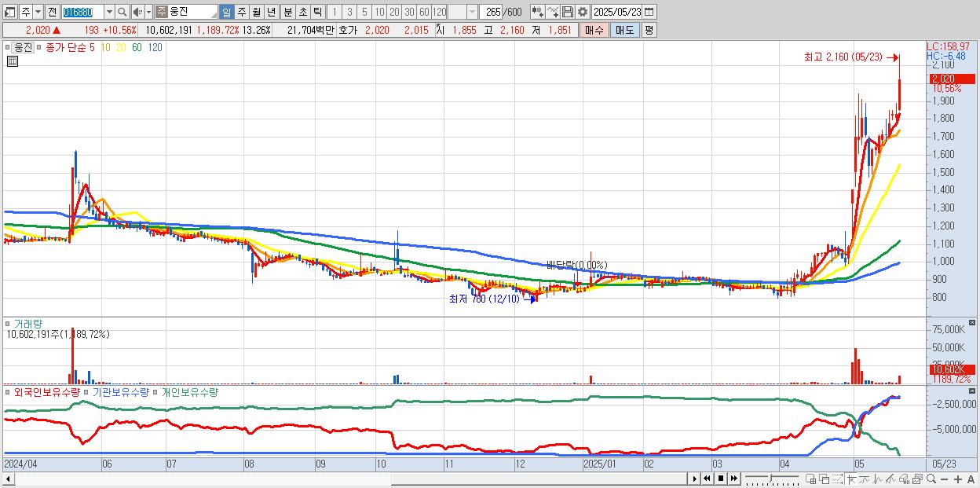Click the tiled window layout icon
Viewport: 980px width, 488px height.
click(x=810, y=479)
